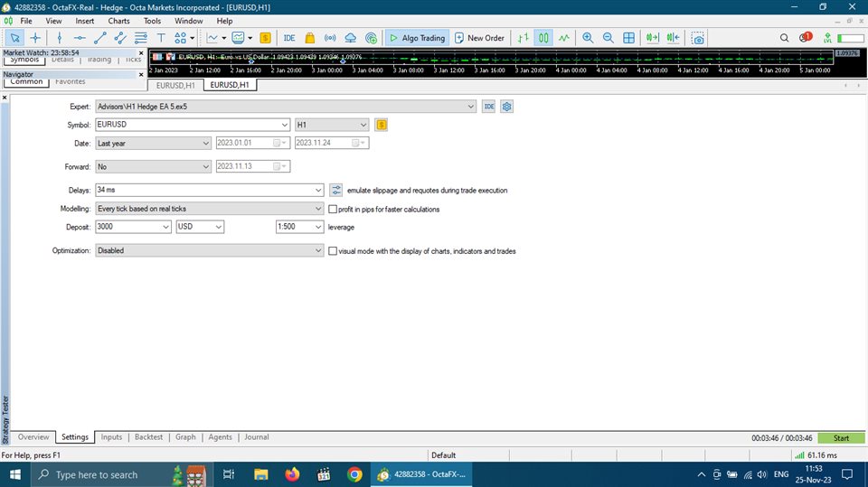The image size is (868, 487).
Task: Open the search magnifier icon
Action: pyautogui.click(x=785, y=38)
